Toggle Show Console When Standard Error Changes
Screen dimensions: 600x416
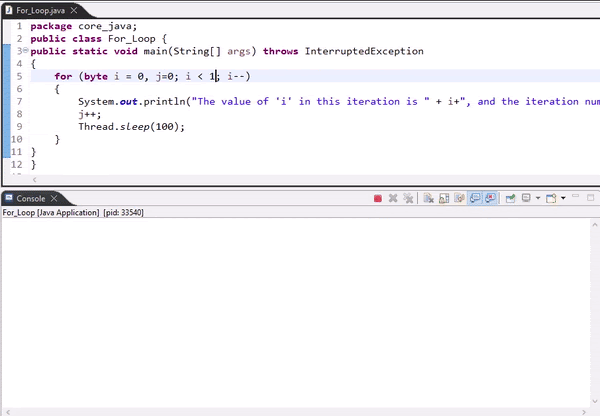coord(491,198)
